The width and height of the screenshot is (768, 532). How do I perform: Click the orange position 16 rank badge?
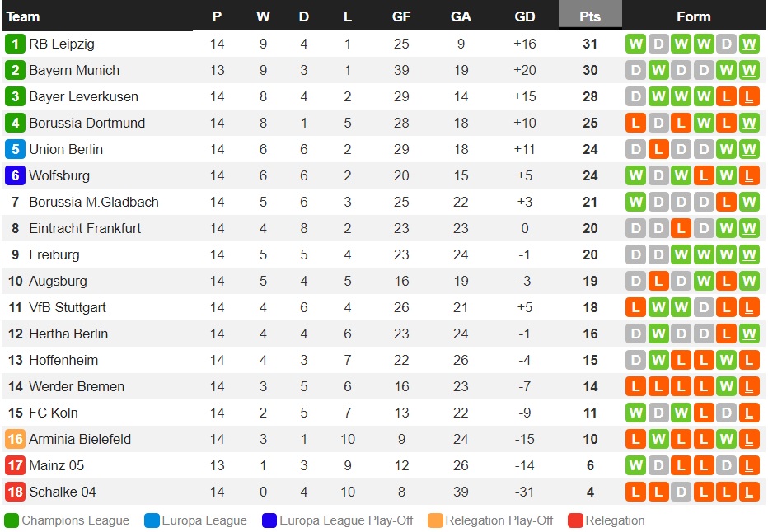15,439
